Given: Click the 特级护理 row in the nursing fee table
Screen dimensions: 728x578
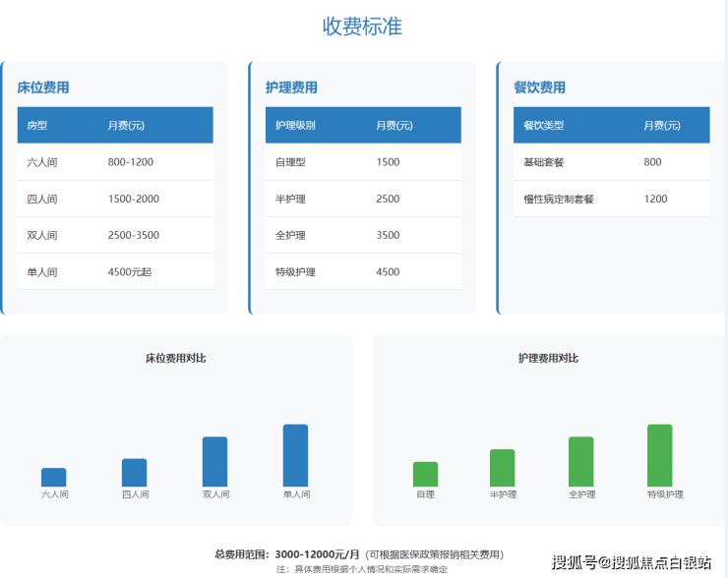Looking at the screenshot, I should pos(362,272).
